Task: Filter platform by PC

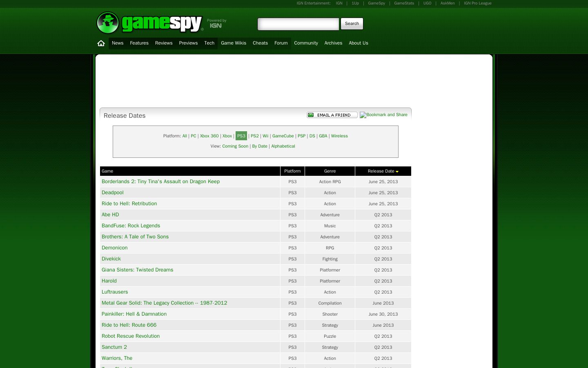Action: [x=194, y=136]
